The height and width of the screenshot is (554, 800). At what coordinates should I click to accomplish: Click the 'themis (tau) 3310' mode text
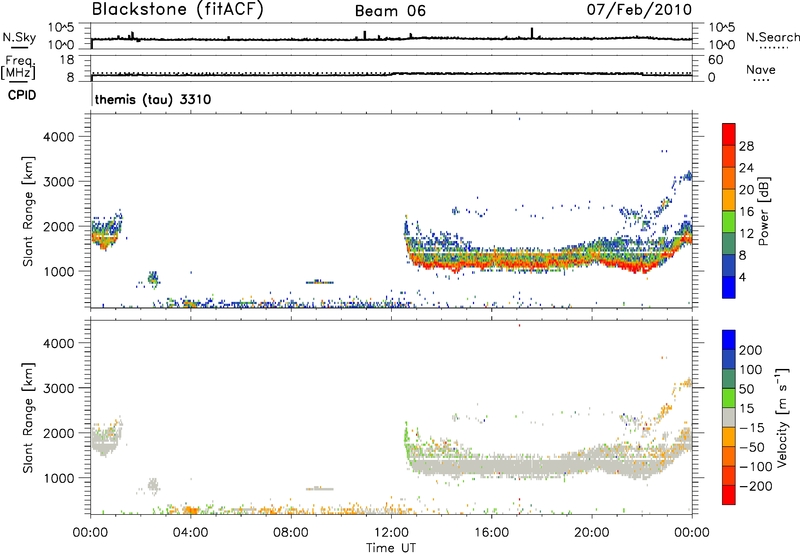click(x=153, y=99)
